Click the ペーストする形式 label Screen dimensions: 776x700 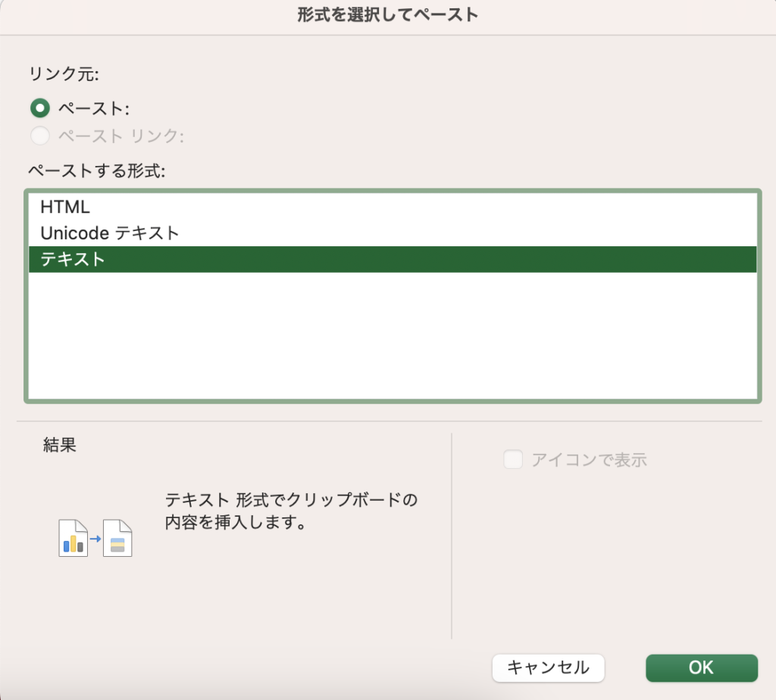pyautogui.click(x=97, y=170)
